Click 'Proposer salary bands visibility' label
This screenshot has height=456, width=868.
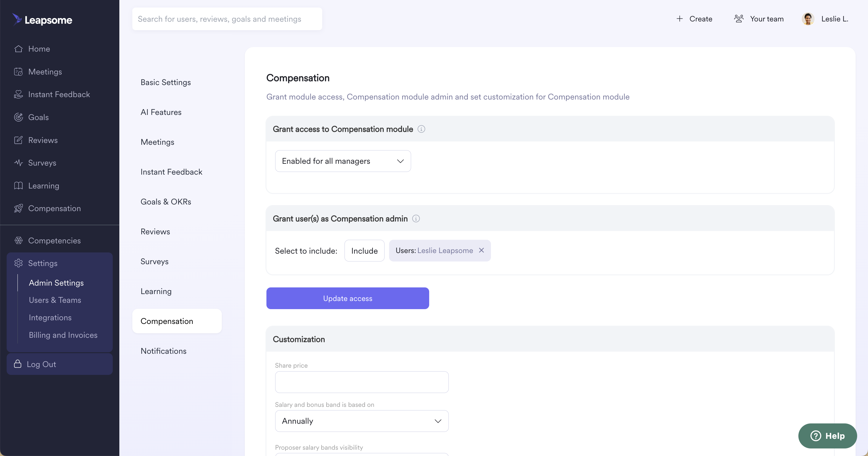coord(319,448)
